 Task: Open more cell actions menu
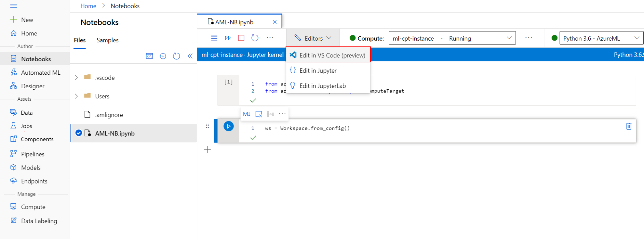(282, 114)
